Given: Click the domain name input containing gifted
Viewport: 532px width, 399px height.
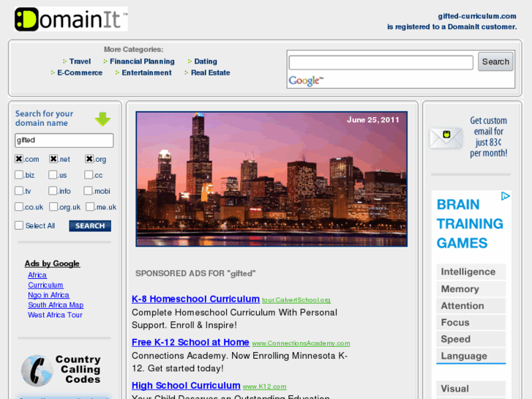Looking at the screenshot, I should click(64, 141).
